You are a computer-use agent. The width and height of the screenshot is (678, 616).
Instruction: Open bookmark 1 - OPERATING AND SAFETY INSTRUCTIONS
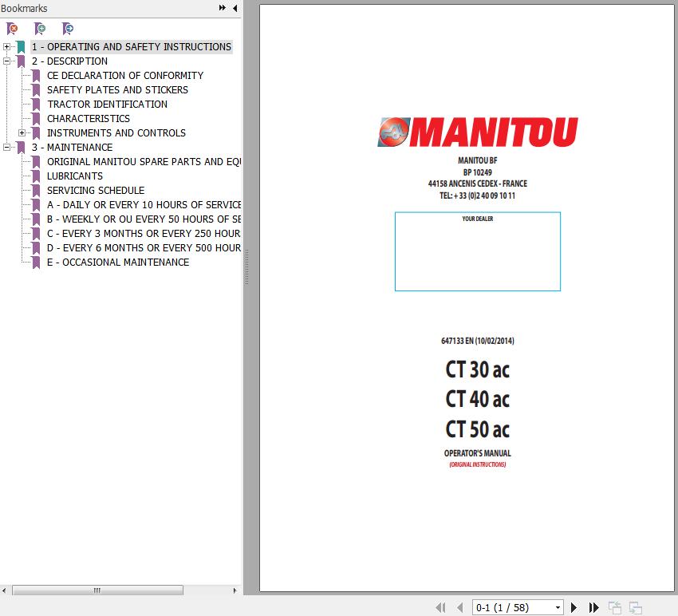click(132, 47)
